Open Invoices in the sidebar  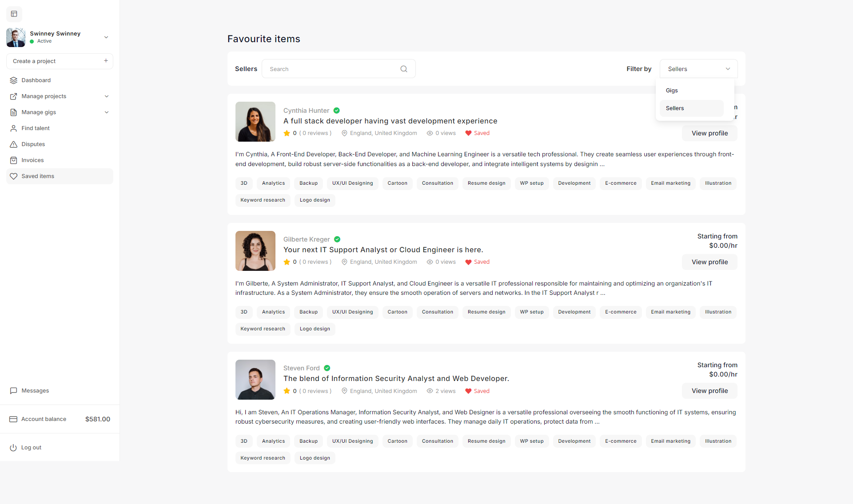tap(32, 160)
